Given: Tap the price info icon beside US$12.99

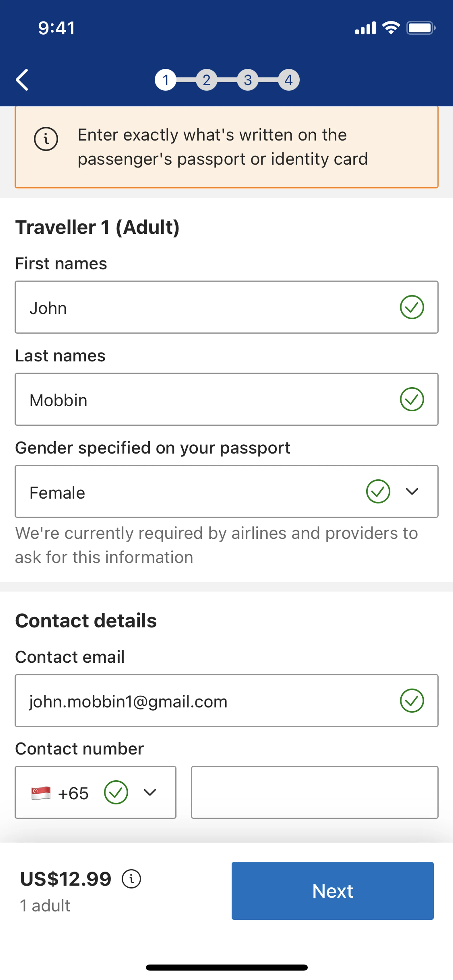Looking at the screenshot, I should click(x=131, y=879).
